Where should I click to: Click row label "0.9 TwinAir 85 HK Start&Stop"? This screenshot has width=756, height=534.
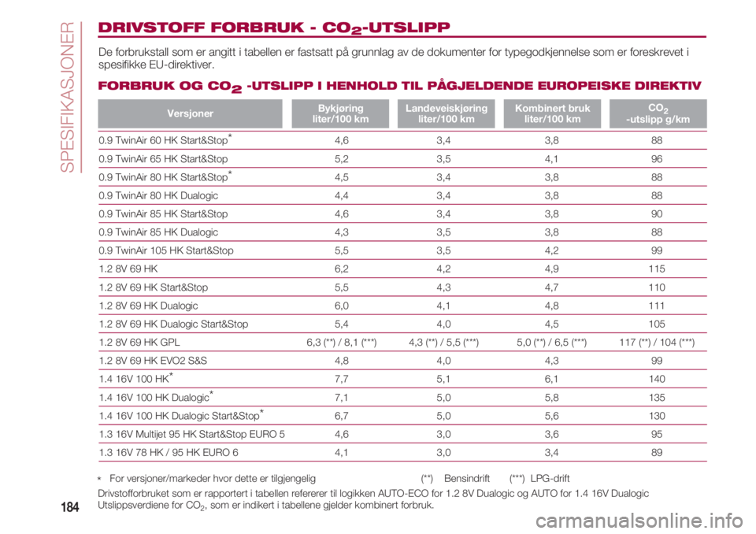pos(163,213)
